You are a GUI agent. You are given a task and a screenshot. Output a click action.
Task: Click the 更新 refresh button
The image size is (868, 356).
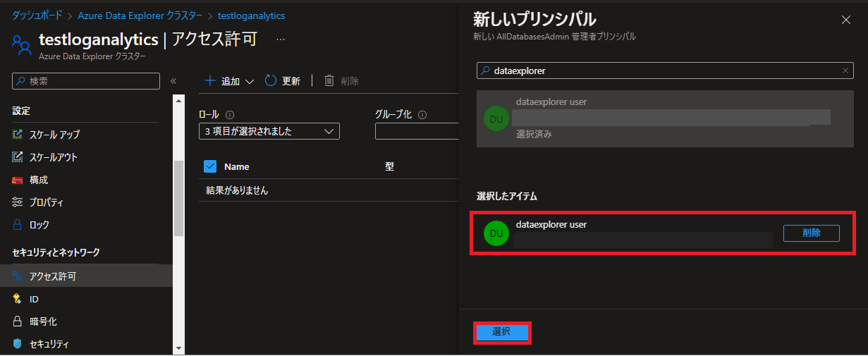pyautogui.click(x=283, y=81)
